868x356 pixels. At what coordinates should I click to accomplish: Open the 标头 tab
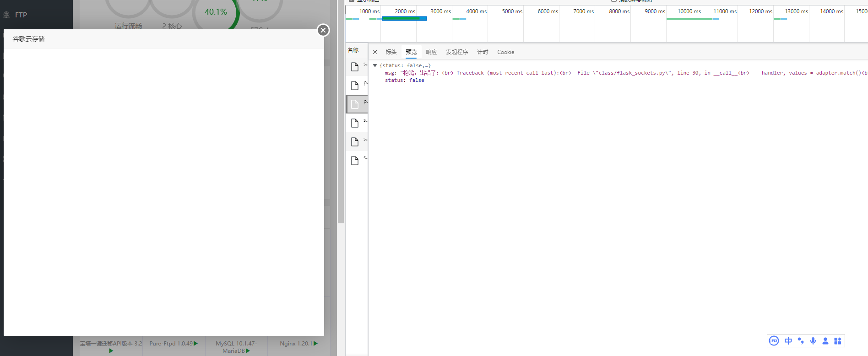pos(391,52)
